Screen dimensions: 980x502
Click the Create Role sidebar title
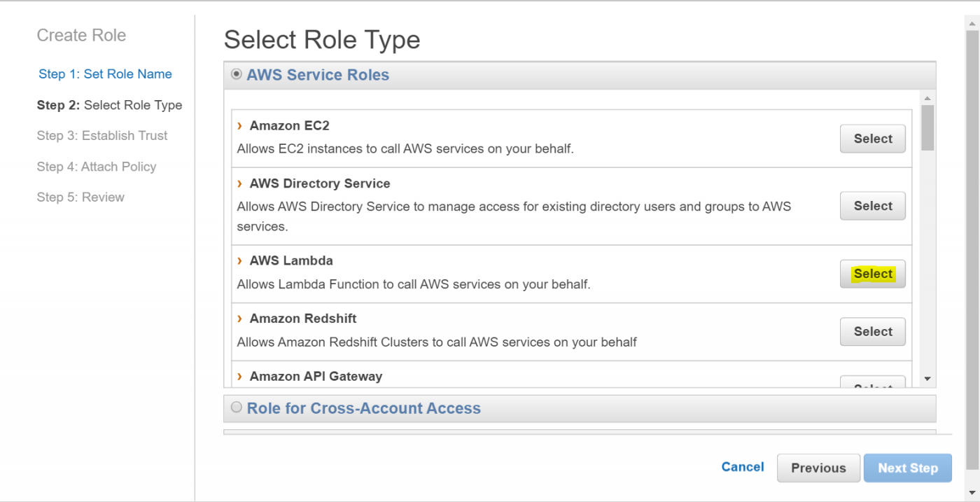pos(81,36)
